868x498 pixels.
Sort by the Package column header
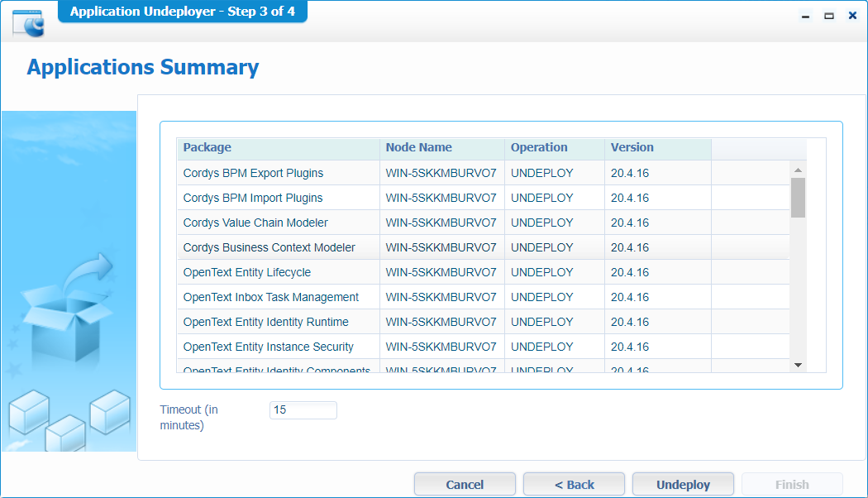click(279, 148)
